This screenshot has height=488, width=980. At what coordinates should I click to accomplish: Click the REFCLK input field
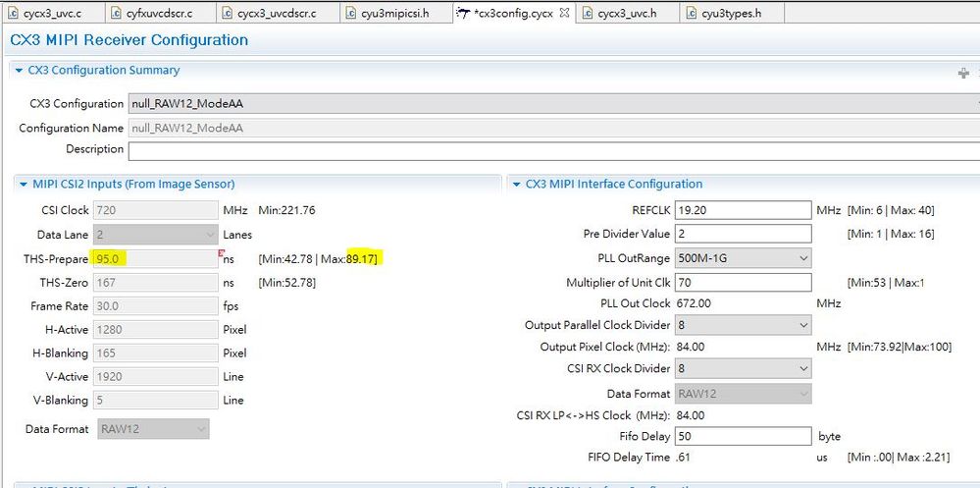[x=742, y=210]
